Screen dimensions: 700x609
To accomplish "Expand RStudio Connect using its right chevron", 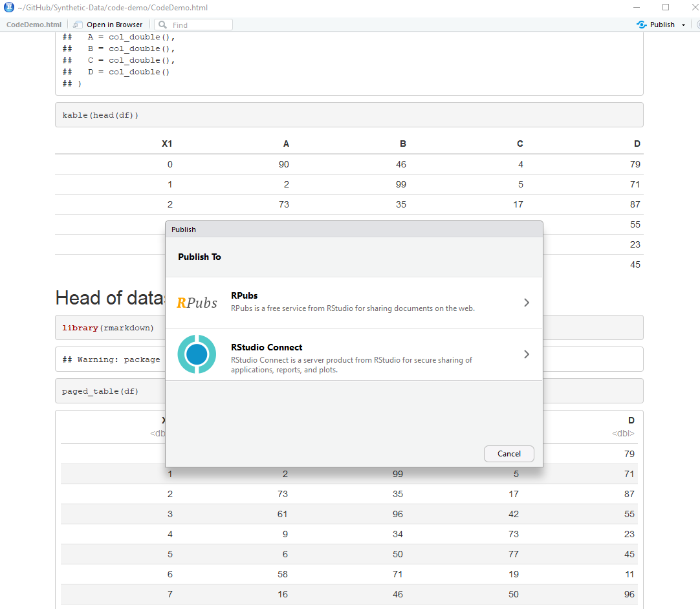I will (x=526, y=354).
